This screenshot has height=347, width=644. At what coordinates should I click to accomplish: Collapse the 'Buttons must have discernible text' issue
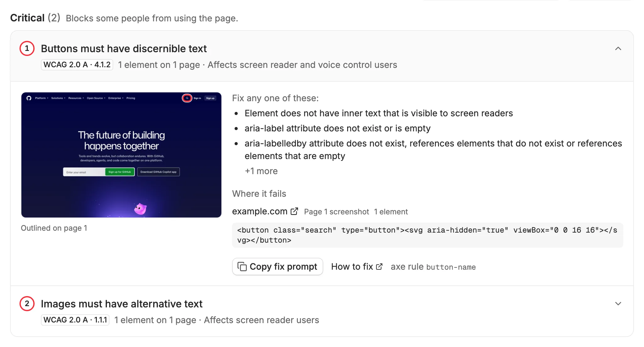tap(618, 48)
